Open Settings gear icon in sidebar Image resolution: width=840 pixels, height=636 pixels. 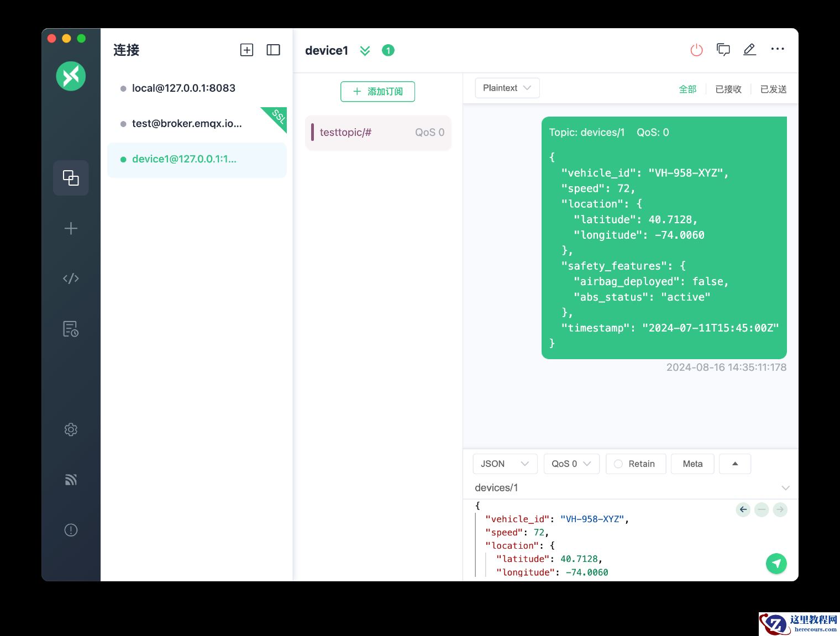click(71, 429)
